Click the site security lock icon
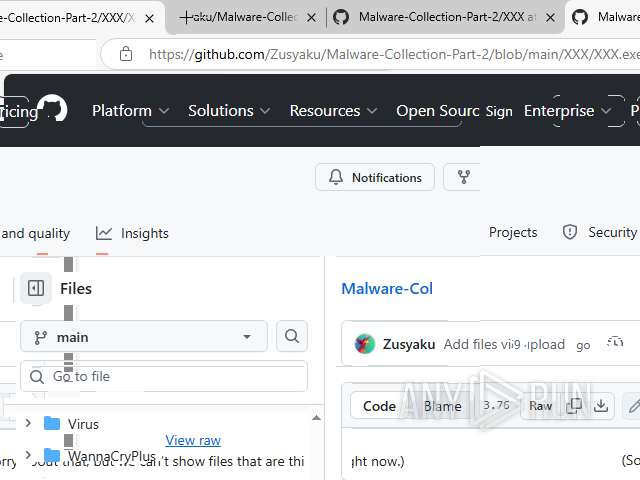Screen dimensions: 640x480 (126, 53)
